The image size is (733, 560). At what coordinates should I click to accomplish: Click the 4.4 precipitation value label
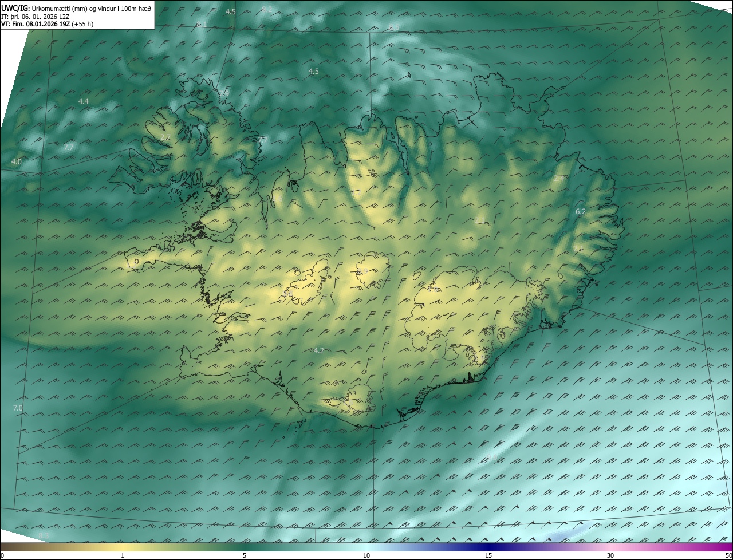pos(84,101)
